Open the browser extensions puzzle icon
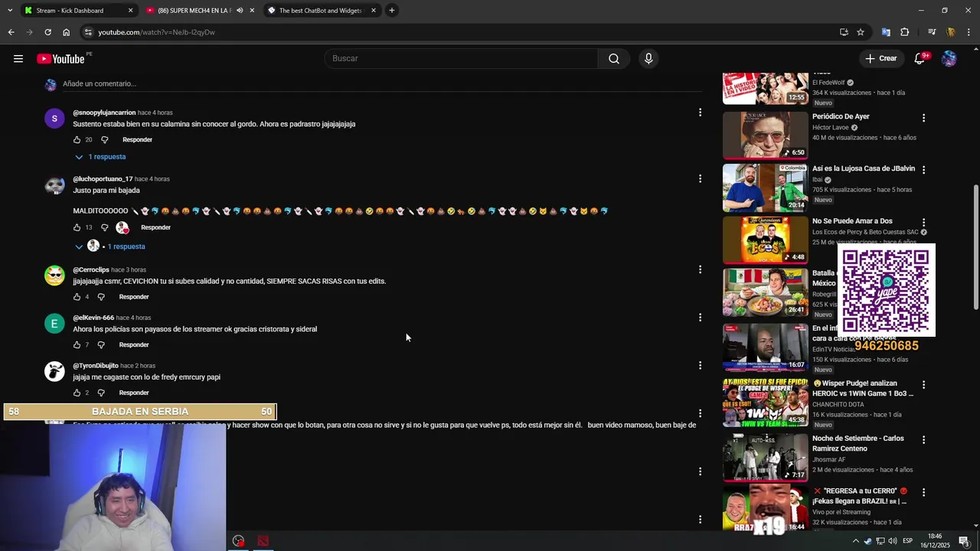 (905, 32)
